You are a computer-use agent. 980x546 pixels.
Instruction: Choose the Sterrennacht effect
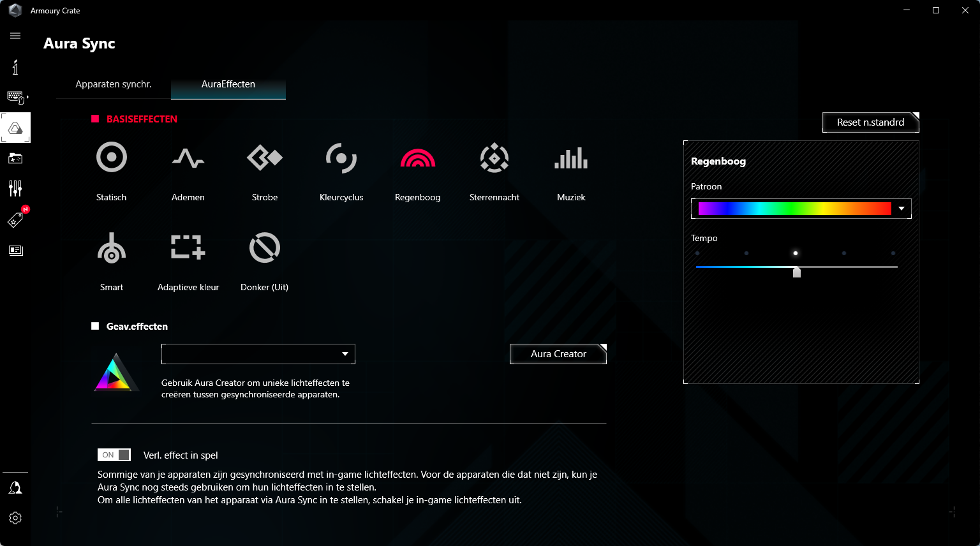point(494,158)
